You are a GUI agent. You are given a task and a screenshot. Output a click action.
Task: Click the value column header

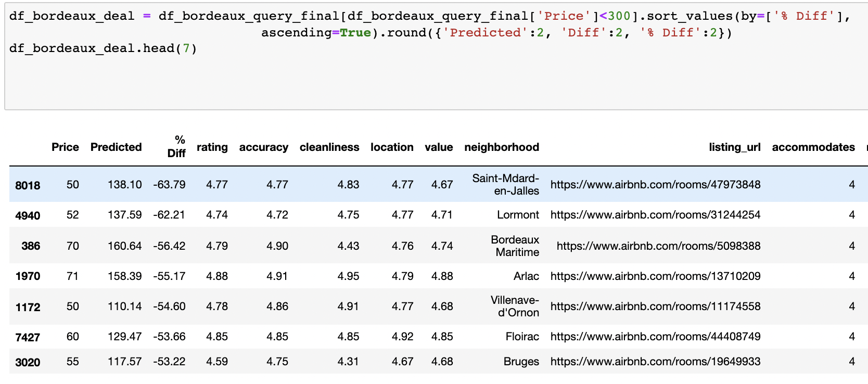pyautogui.click(x=439, y=147)
